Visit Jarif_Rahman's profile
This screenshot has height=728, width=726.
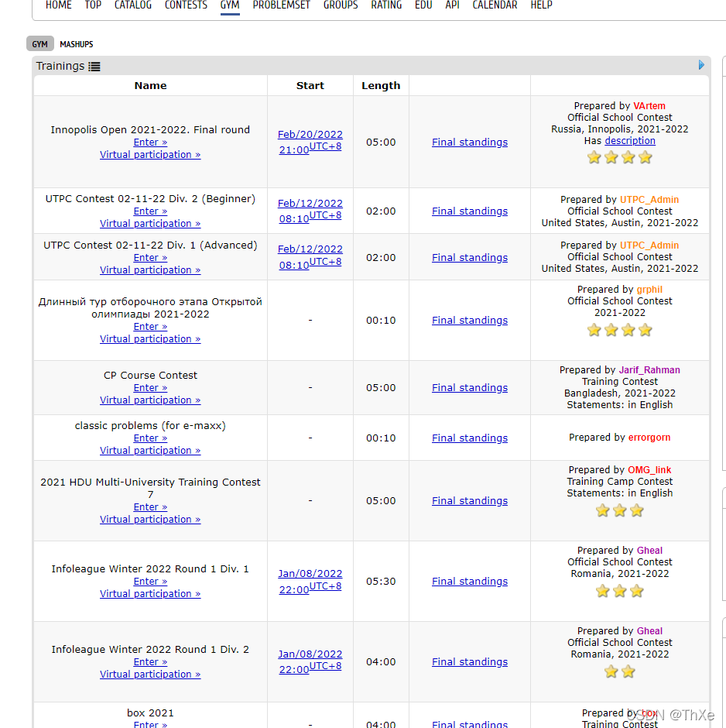coord(649,370)
